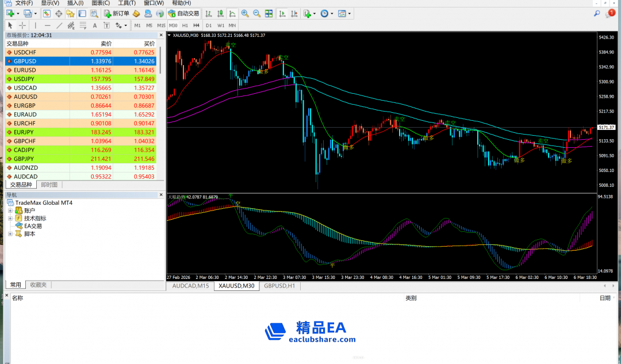Switch chart to candlestick display
The image size is (621, 364).
click(220, 13)
